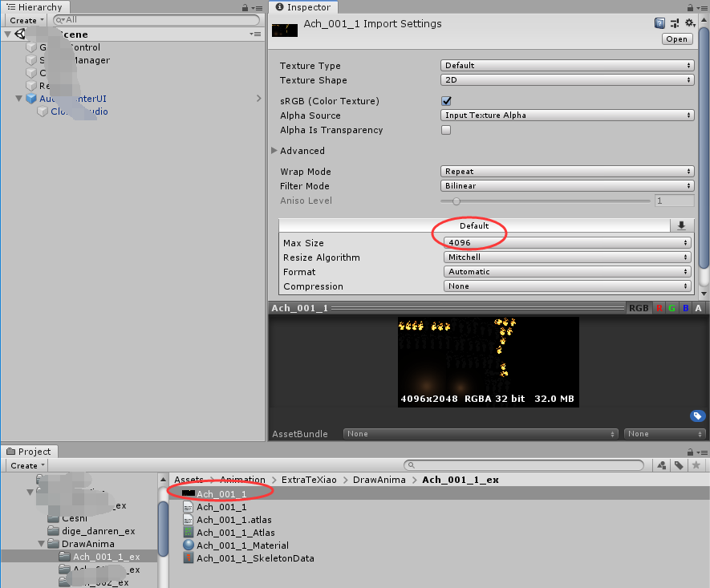Open the Format dropdown
This screenshot has width=710, height=588.
[x=567, y=272]
